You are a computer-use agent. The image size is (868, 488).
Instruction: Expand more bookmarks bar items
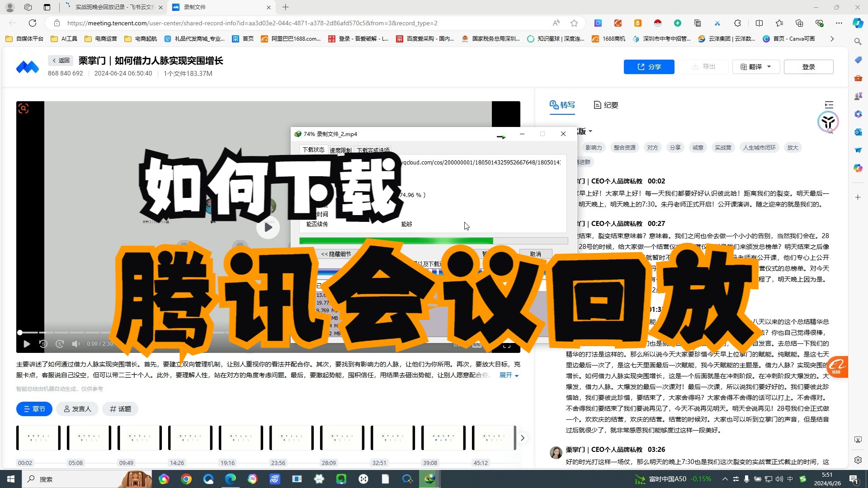coord(832,39)
